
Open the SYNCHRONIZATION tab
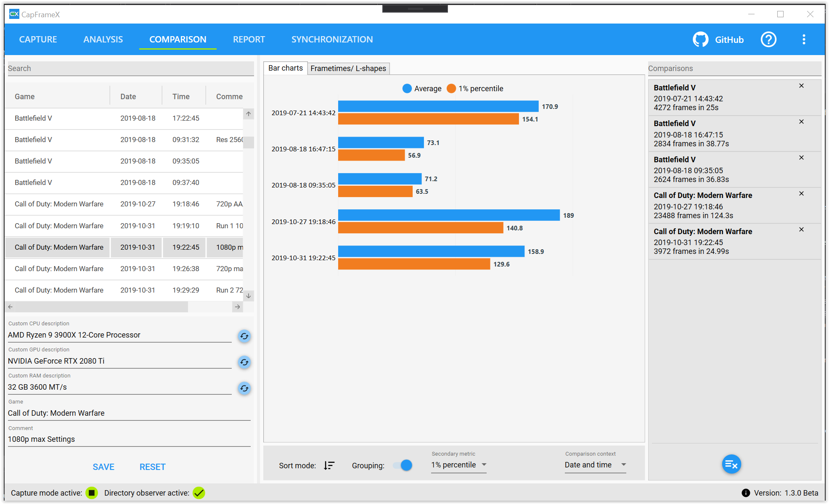click(x=332, y=40)
